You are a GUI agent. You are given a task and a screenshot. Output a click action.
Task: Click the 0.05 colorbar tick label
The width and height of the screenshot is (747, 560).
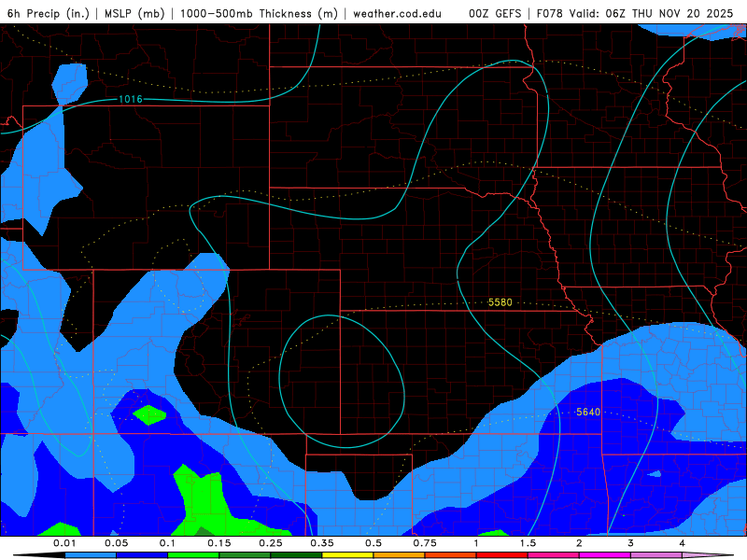116,543
